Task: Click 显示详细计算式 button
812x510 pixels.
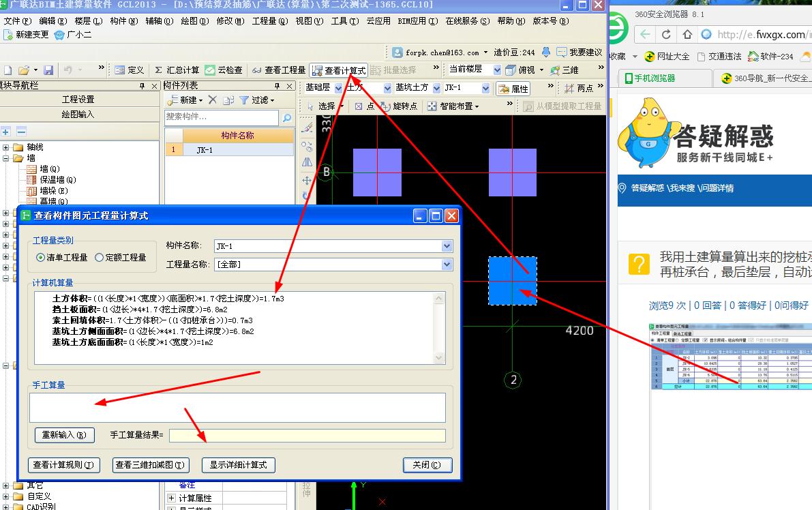Action: [x=238, y=465]
